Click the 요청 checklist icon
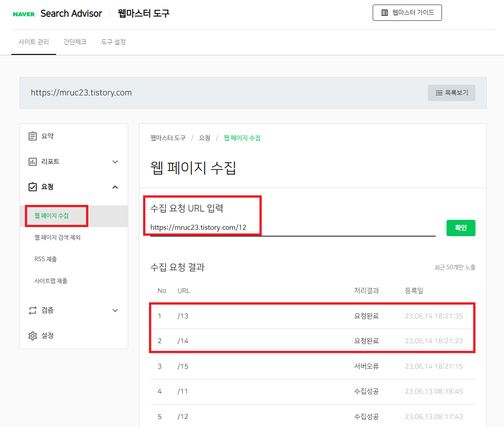504x427 pixels. coord(33,187)
